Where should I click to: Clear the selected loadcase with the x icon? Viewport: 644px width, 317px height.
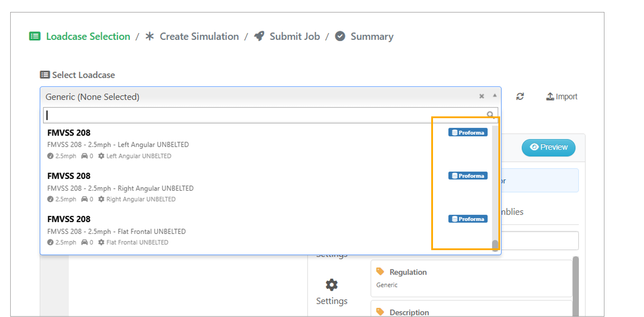[481, 96]
